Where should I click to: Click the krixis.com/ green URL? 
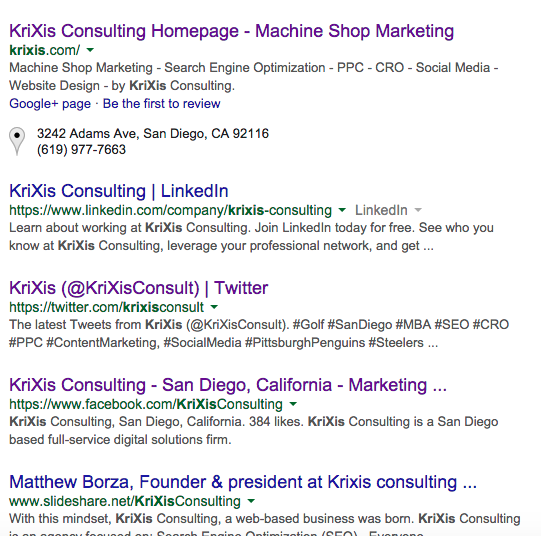(45, 50)
